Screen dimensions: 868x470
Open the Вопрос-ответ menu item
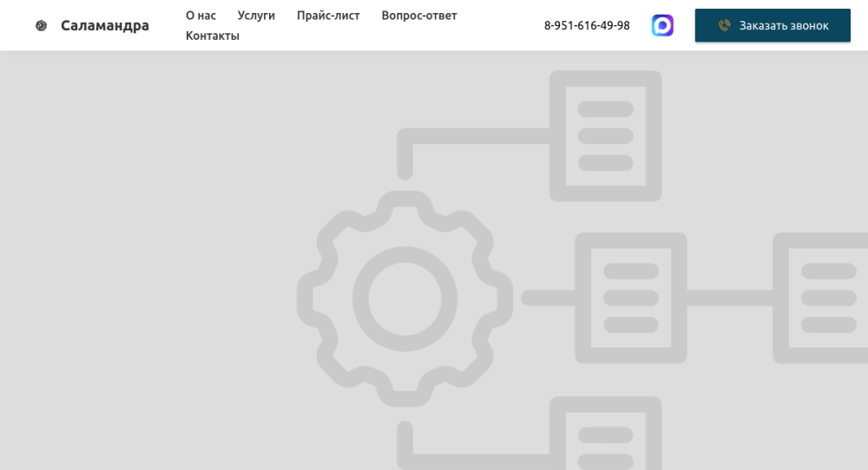pyautogui.click(x=419, y=16)
